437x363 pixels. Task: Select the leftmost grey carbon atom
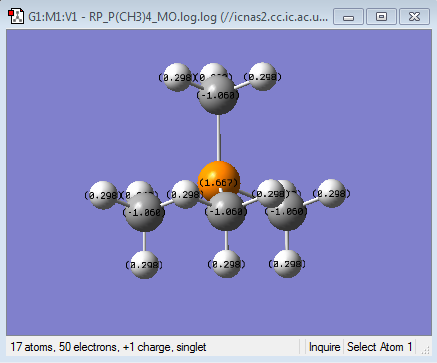pos(144,212)
